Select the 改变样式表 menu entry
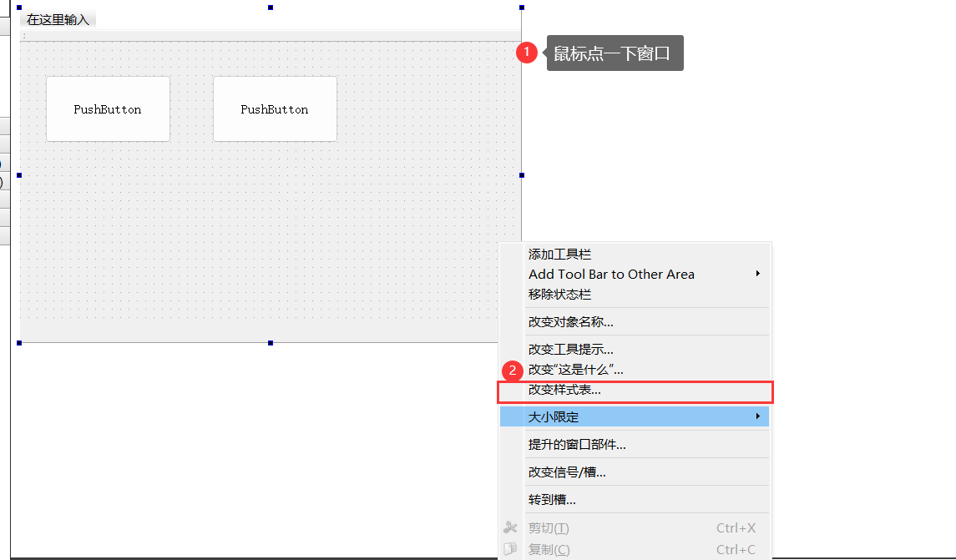956x560 pixels. [x=576, y=391]
